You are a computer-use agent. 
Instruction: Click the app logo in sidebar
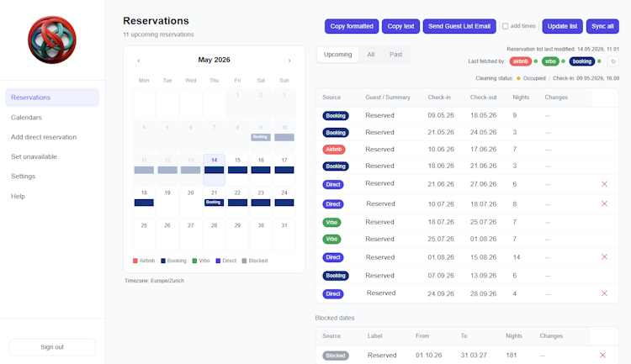click(x=52, y=40)
